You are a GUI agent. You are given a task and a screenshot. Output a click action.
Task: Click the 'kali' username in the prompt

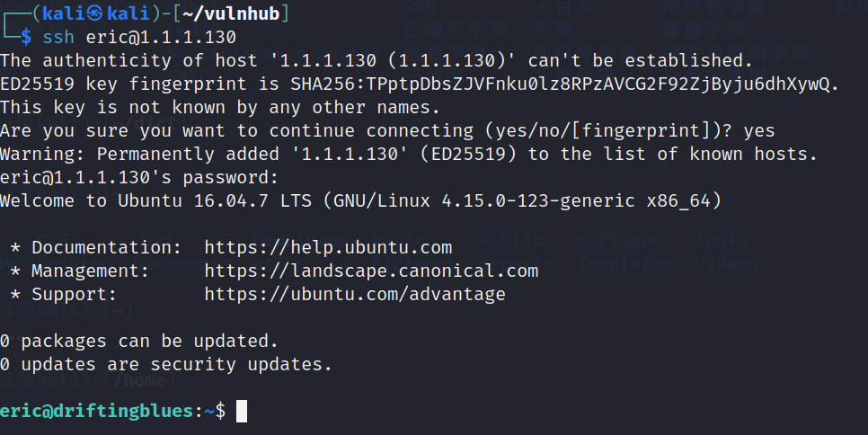point(64,13)
